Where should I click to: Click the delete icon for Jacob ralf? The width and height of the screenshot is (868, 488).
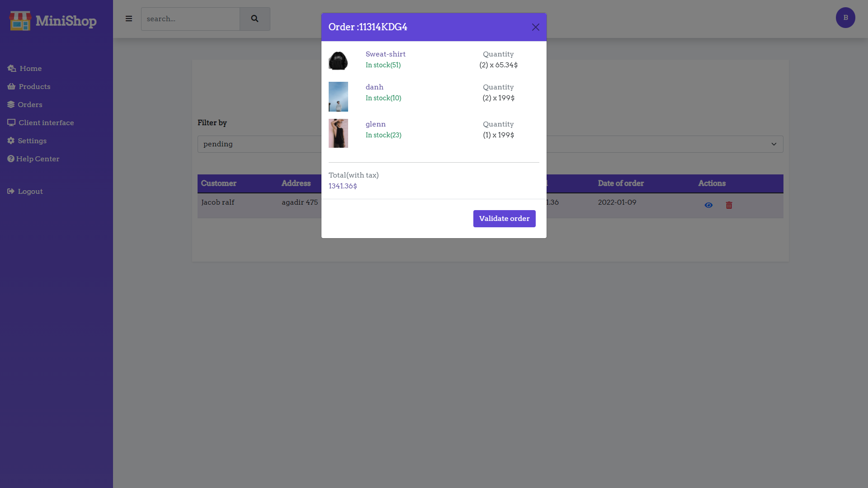tap(729, 205)
